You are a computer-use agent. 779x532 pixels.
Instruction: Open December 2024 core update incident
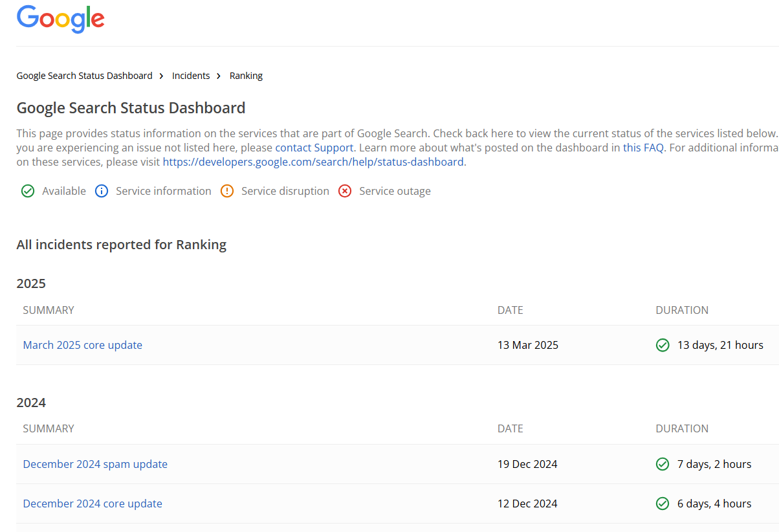point(93,504)
